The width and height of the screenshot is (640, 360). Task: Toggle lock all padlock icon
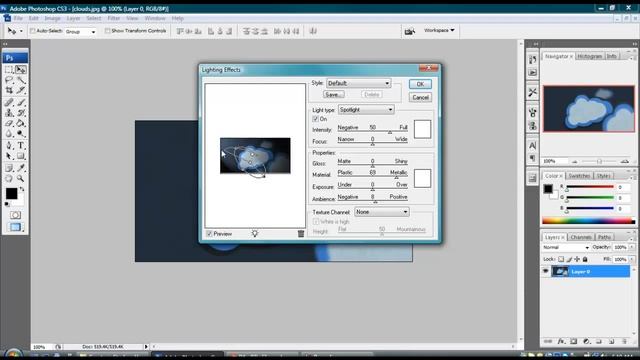click(585, 259)
